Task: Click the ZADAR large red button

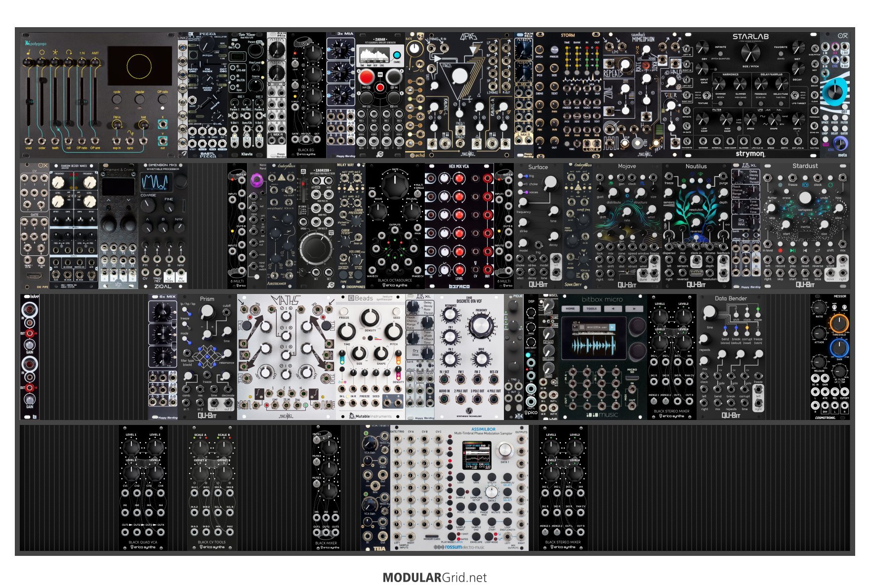Action: point(366,77)
